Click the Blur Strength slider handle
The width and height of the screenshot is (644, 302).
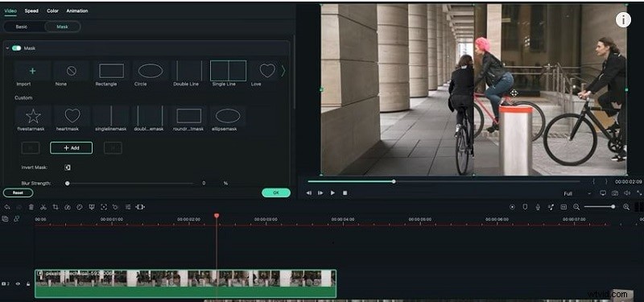click(68, 184)
